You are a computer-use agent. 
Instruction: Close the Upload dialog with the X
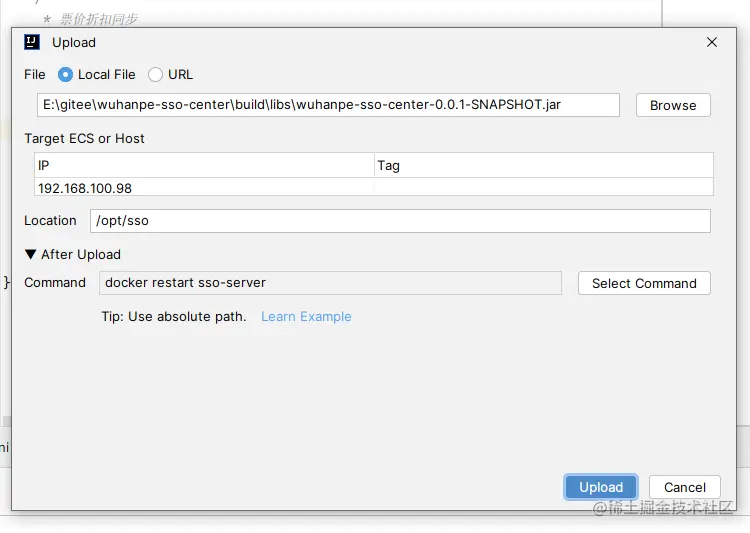[x=712, y=42]
